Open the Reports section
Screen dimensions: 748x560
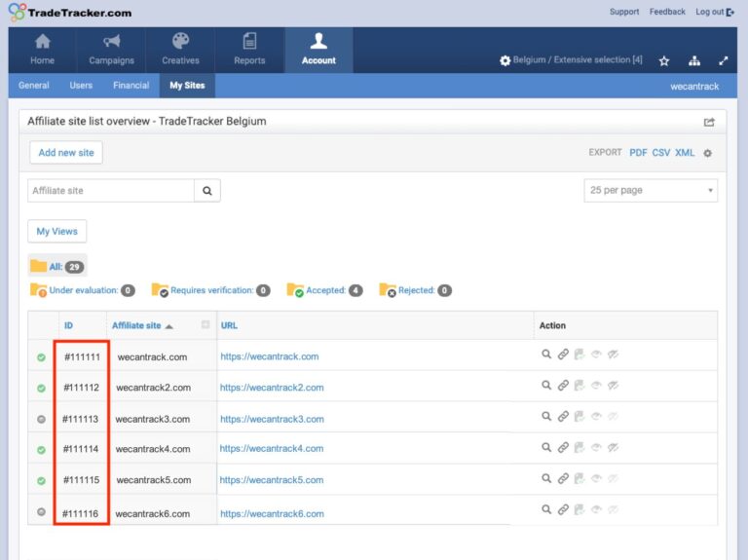point(249,50)
